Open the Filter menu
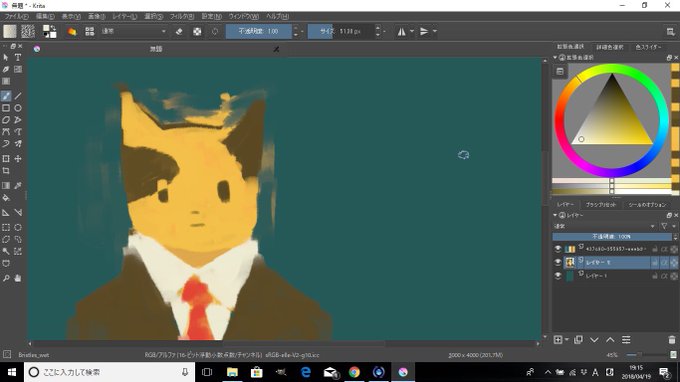This screenshot has width=680, height=382. tap(181, 16)
